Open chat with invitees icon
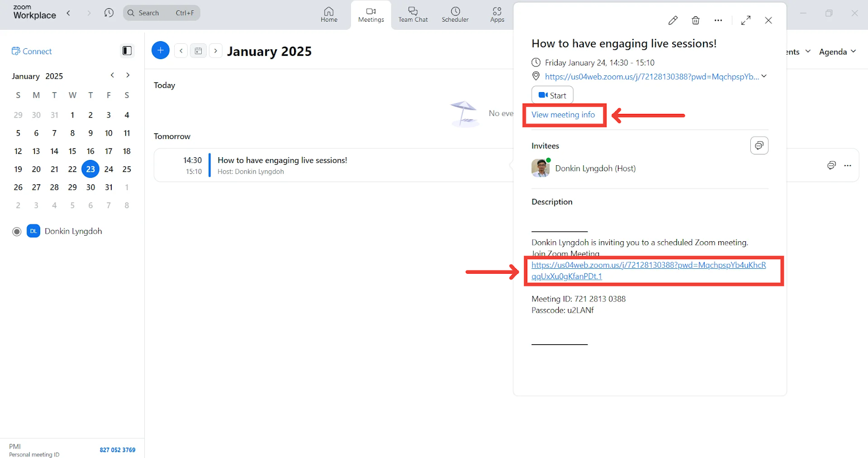 [759, 146]
